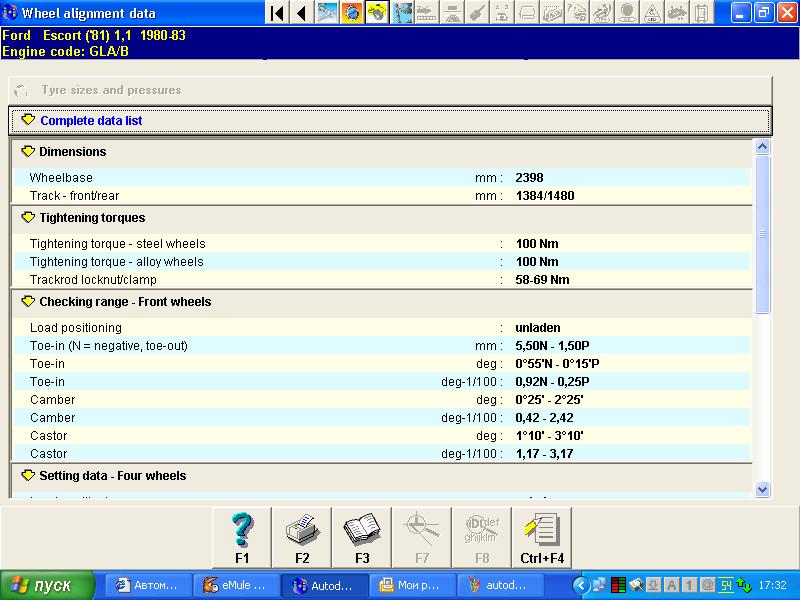Select Castor value 1°10' - 3°10'
This screenshot has width=800, height=600.
tap(549, 436)
